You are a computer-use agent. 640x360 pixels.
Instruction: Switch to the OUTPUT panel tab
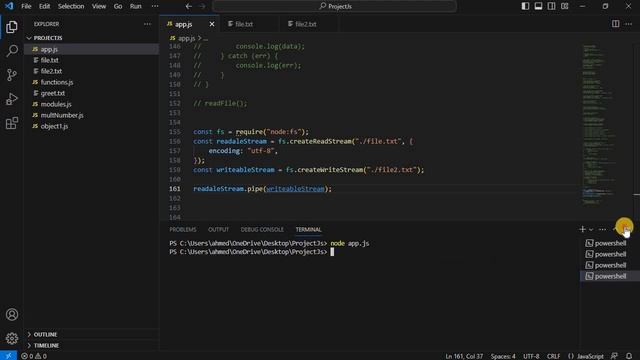(218, 229)
